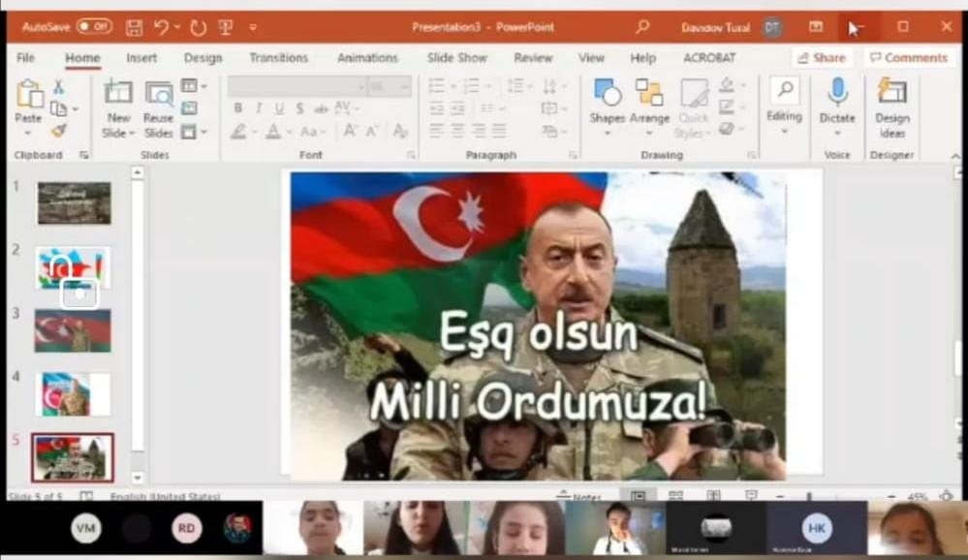Switch to the Insert tab
Image resolution: width=968 pixels, height=560 pixels.
[x=141, y=57]
